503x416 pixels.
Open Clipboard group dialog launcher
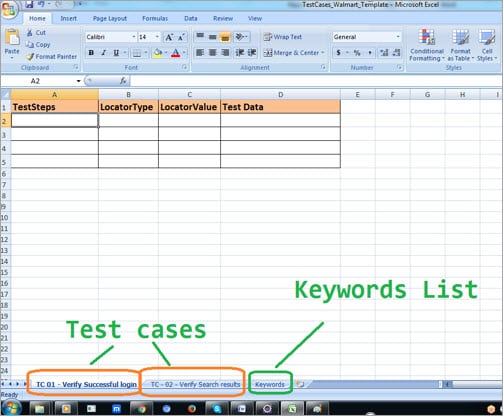tap(76, 67)
